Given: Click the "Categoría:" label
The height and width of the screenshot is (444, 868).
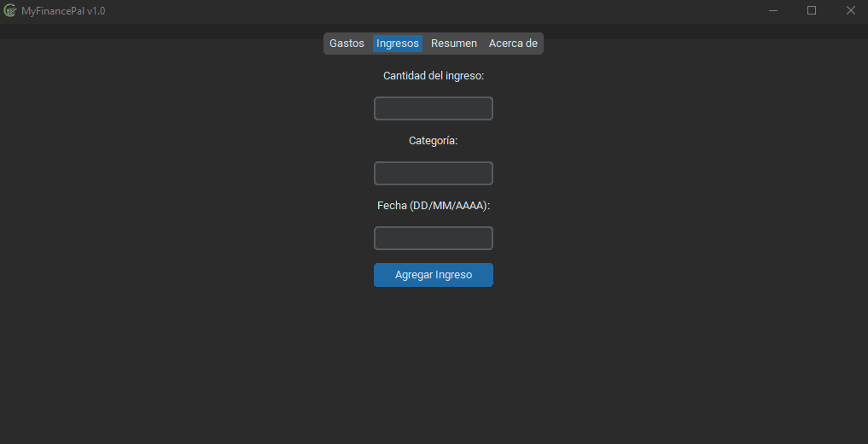Looking at the screenshot, I should [x=434, y=141].
